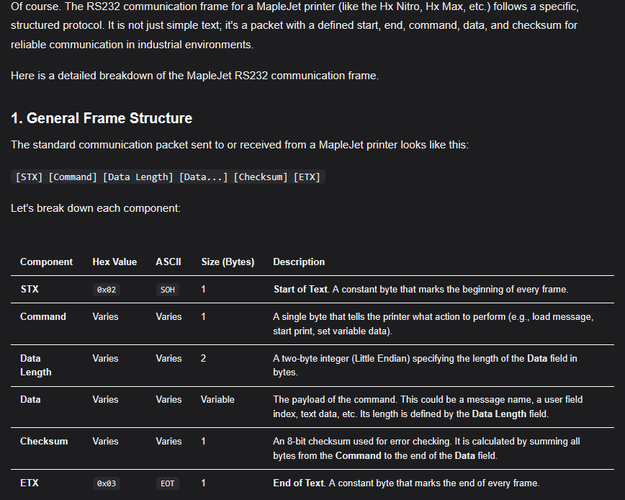625x500 pixels.
Task: Click the "Description" column header
Action: coord(299,262)
